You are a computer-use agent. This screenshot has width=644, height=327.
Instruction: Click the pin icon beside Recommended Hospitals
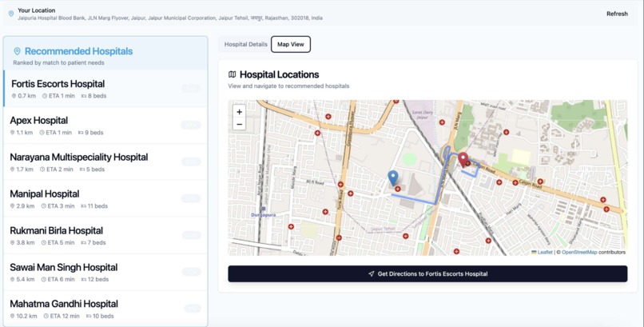coord(17,51)
